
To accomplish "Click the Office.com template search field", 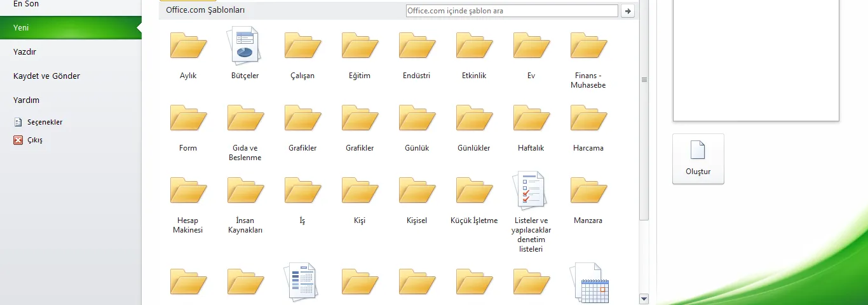I will point(511,11).
